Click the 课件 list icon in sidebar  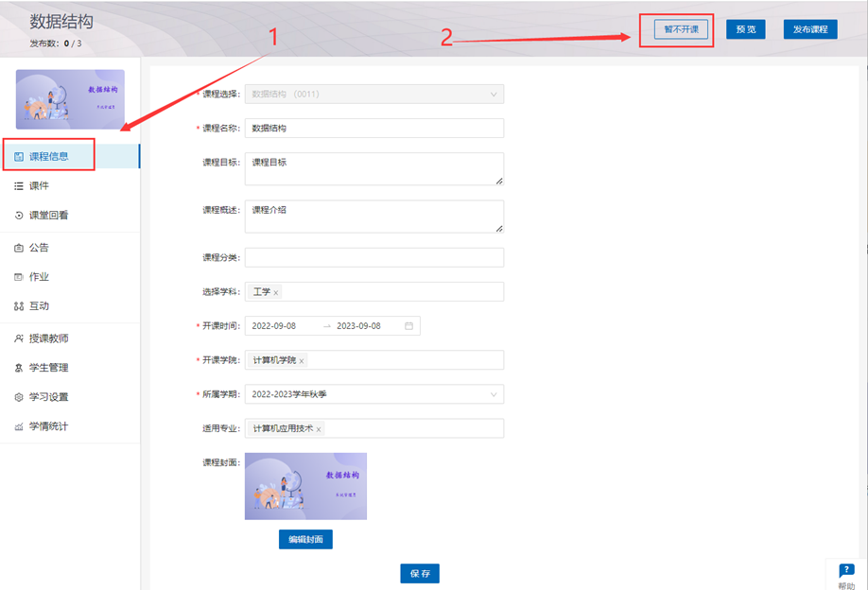(x=19, y=186)
